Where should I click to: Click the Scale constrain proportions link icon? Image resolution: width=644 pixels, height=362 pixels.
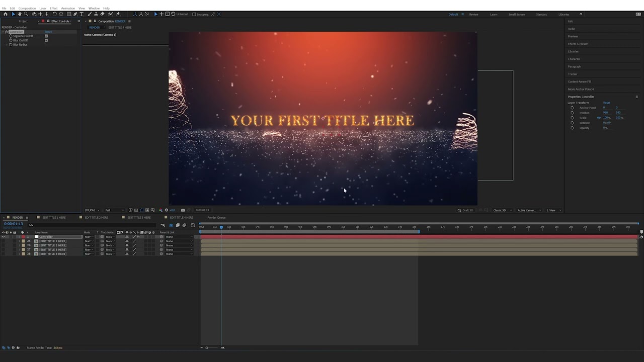[599, 118]
